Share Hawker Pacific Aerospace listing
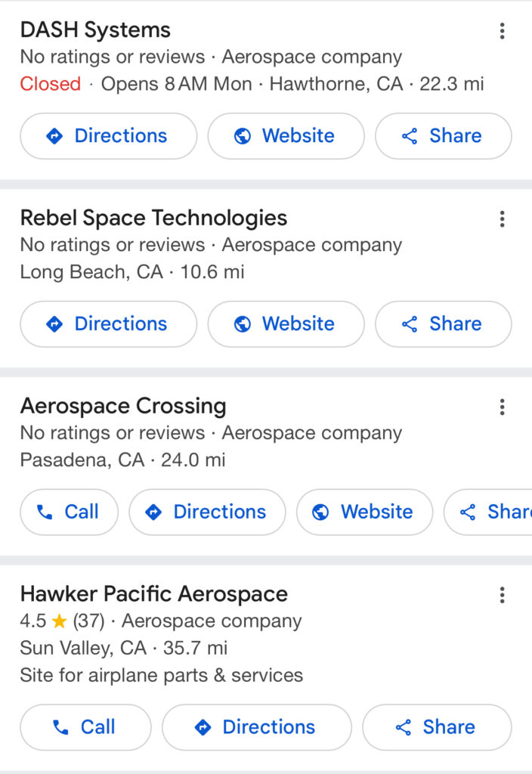The image size is (532, 774). tap(437, 727)
